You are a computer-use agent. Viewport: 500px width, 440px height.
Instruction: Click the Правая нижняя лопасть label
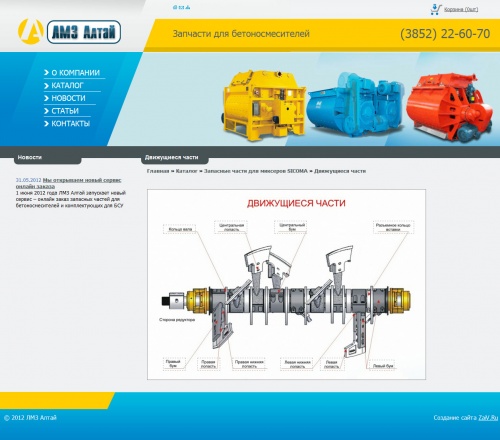pyautogui.click(x=249, y=364)
